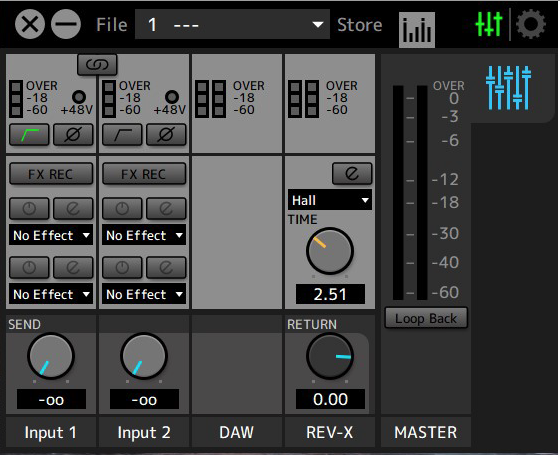
Task: Open the Hall reverb type dropdown
Action: point(330,200)
